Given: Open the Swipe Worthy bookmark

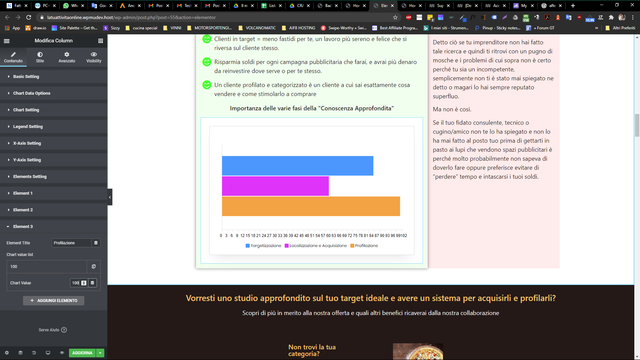Looking at the screenshot, I should 343,28.
